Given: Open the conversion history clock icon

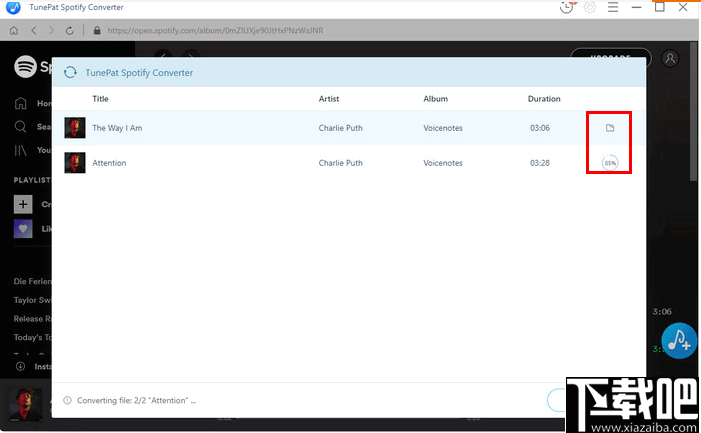Looking at the screenshot, I should coord(566,7).
